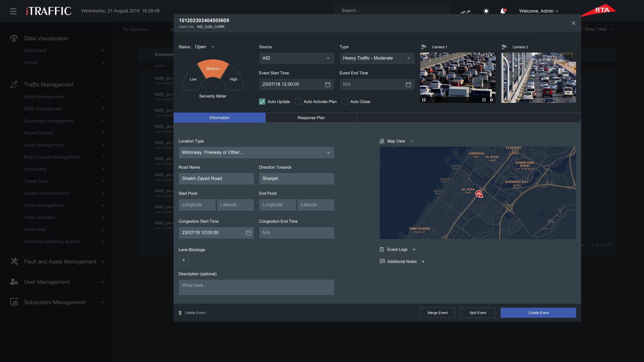Open the Welcome, Admin user menu

click(539, 11)
